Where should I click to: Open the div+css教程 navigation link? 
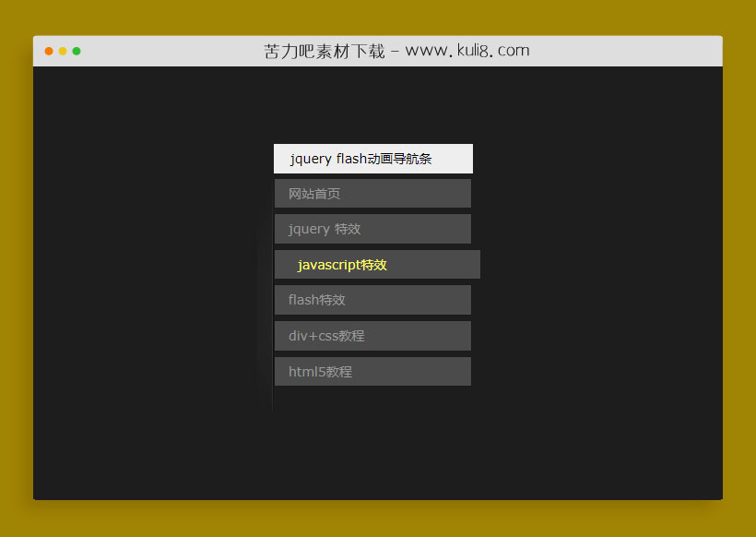tap(372, 336)
